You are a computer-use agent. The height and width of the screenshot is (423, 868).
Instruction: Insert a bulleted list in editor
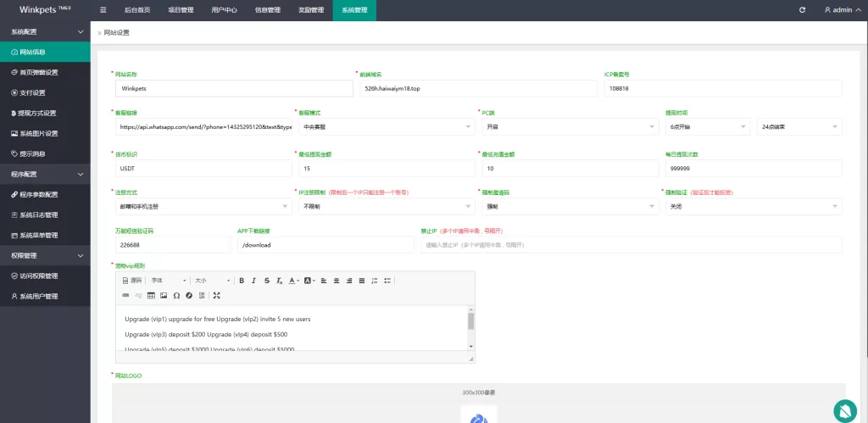[x=387, y=281]
